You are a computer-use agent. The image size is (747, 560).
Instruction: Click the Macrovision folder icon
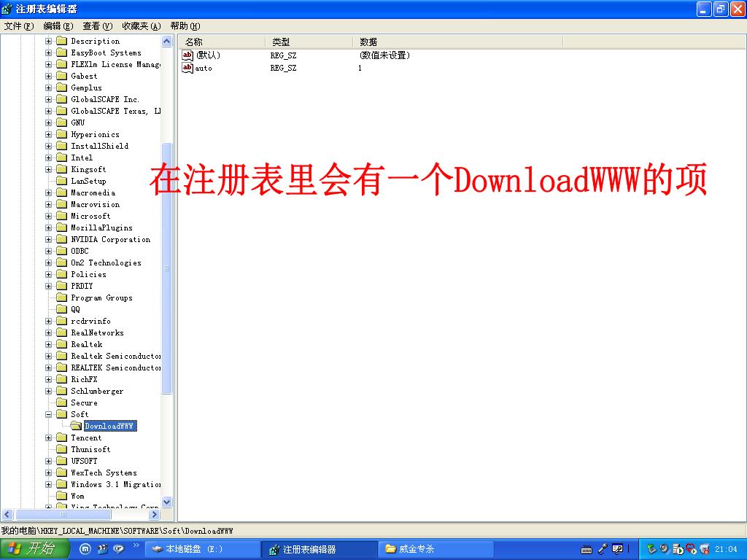click(x=61, y=204)
